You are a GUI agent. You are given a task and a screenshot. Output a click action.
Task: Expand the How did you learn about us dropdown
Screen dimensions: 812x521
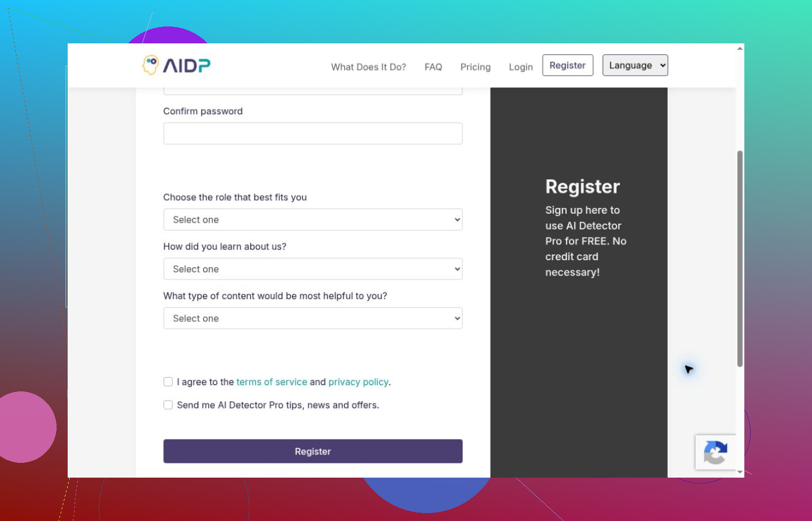pos(313,269)
